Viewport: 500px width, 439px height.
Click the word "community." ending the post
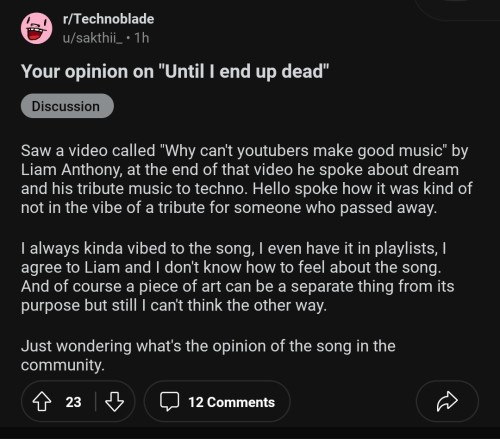[x=63, y=365]
